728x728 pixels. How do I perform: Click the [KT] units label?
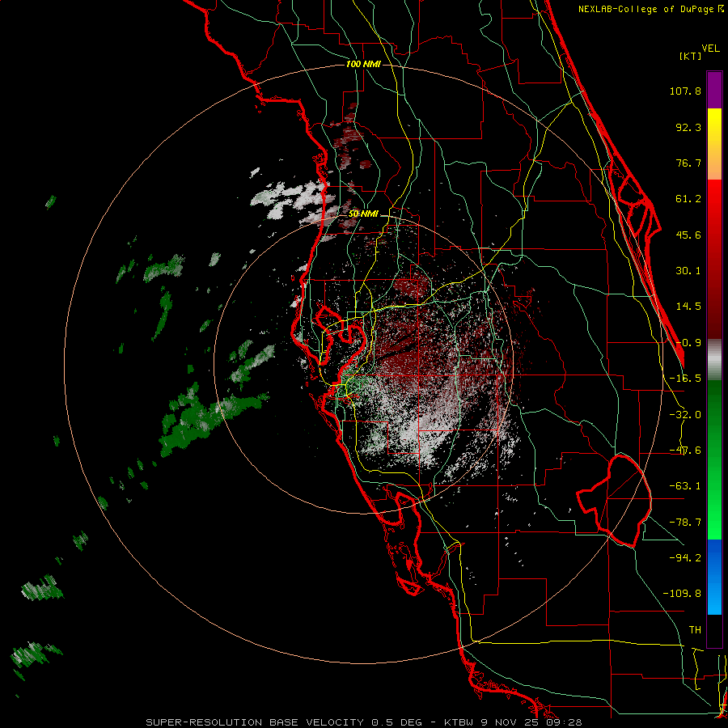point(690,56)
